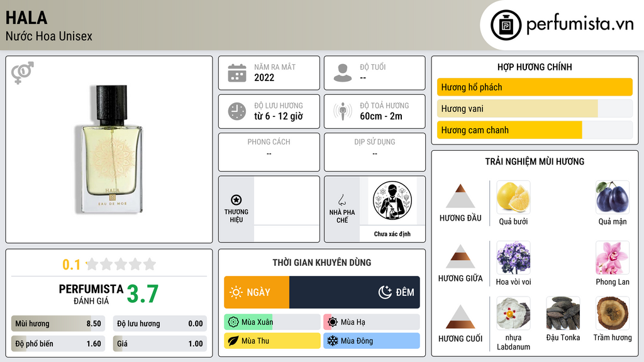Click the Trải nghiệm mùi hương heading
Screen dimensions: 644x362
[x=535, y=162]
